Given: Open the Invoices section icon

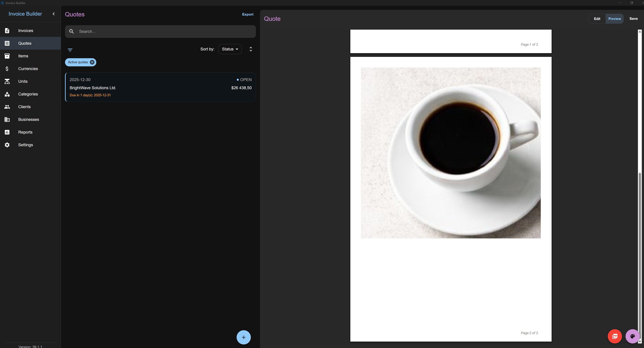Looking at the screenshot, I should pyautogui.click(x=7, y=30).
